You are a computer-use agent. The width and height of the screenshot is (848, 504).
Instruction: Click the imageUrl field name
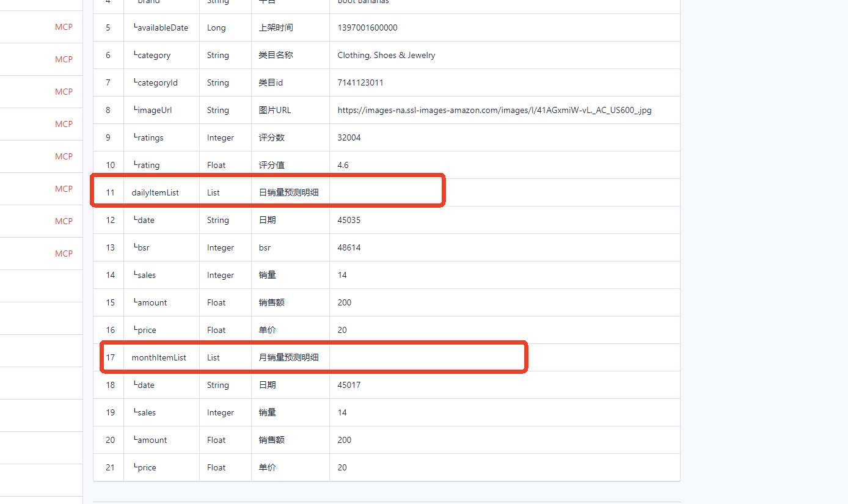(152, 110)
